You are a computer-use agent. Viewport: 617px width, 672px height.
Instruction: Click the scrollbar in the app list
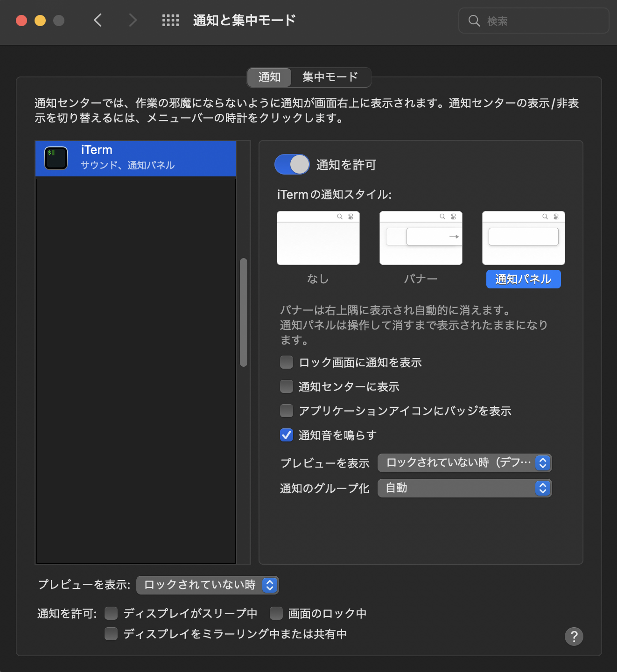pos(243,313)
